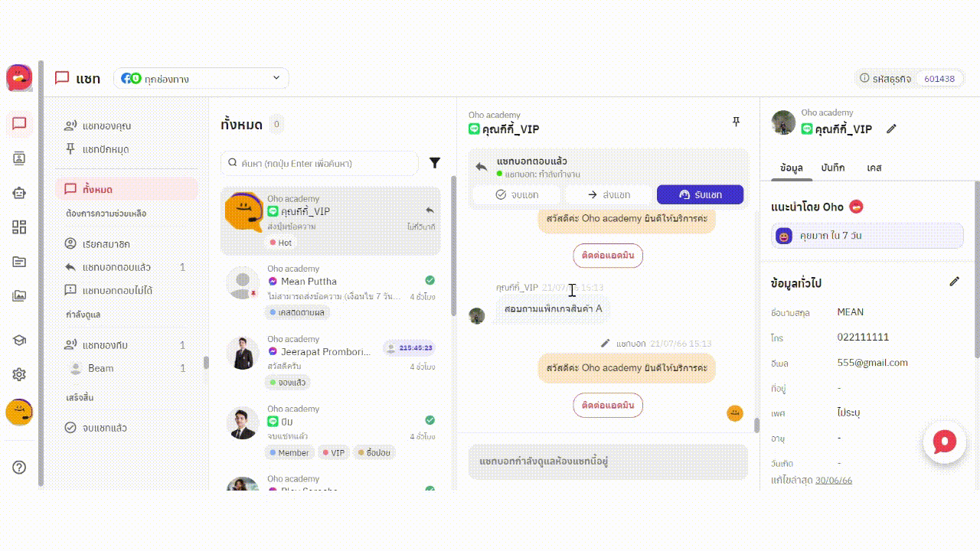Image resolution: width=980 pixels, height=551 pixels.
Task: Open the help question mark icon
Action: (x=19, y=468)
